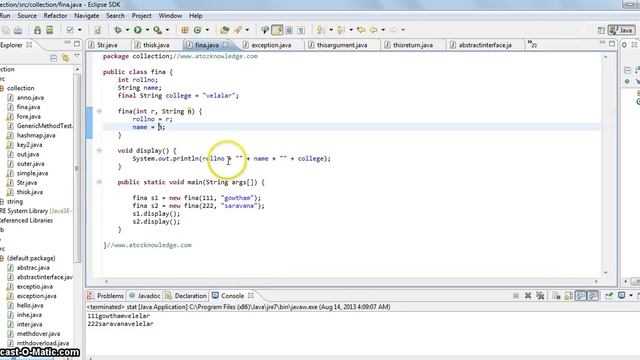Minimize the Package Explorer view
This screenshot has width=640, height=360.
[67, 43]
